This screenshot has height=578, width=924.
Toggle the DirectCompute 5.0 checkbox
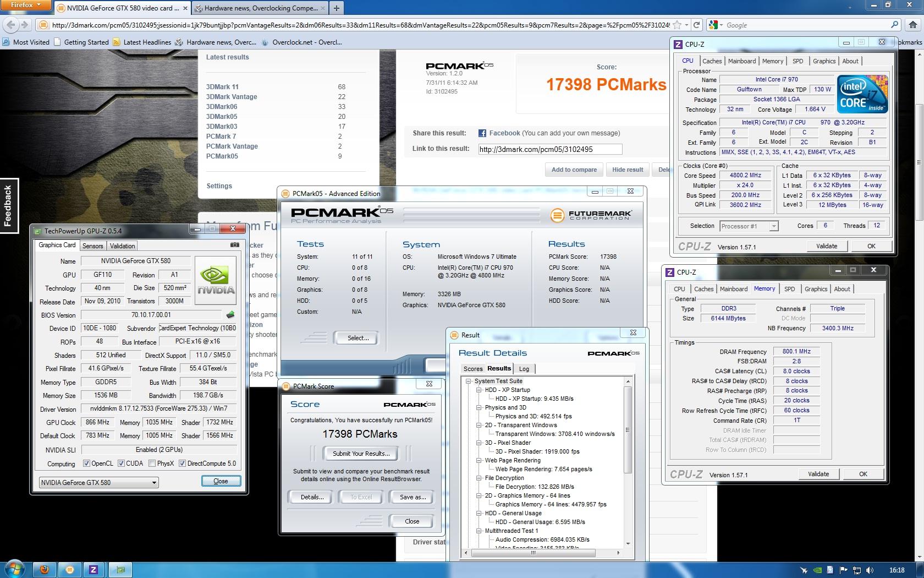pos(182,464)
